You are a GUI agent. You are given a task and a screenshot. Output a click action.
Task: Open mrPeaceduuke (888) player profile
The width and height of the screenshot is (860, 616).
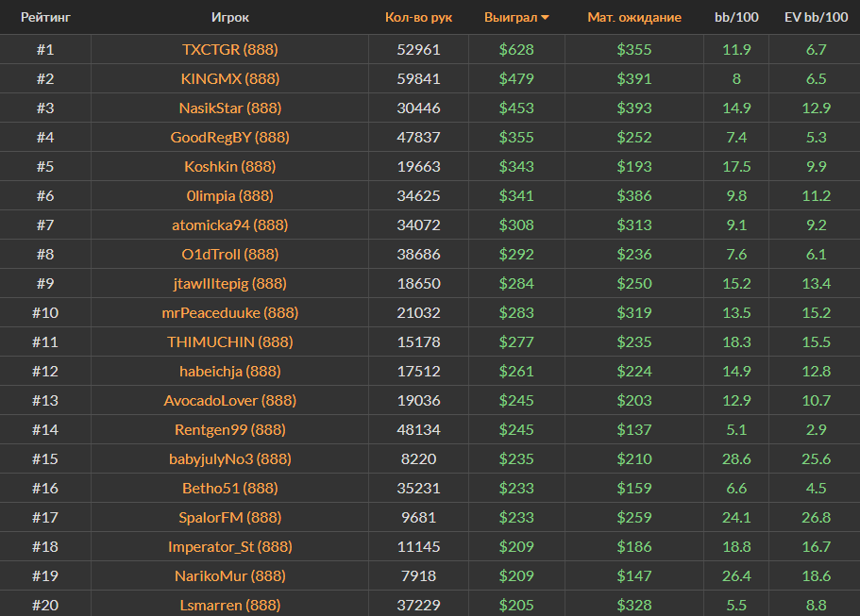coord(229,312)
